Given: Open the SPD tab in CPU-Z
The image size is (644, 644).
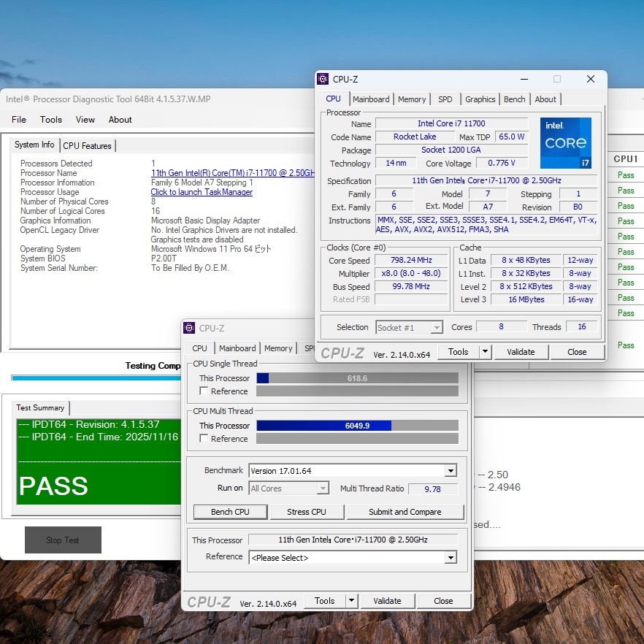Looking at the screenshot, I should click(x=445, y=99).
